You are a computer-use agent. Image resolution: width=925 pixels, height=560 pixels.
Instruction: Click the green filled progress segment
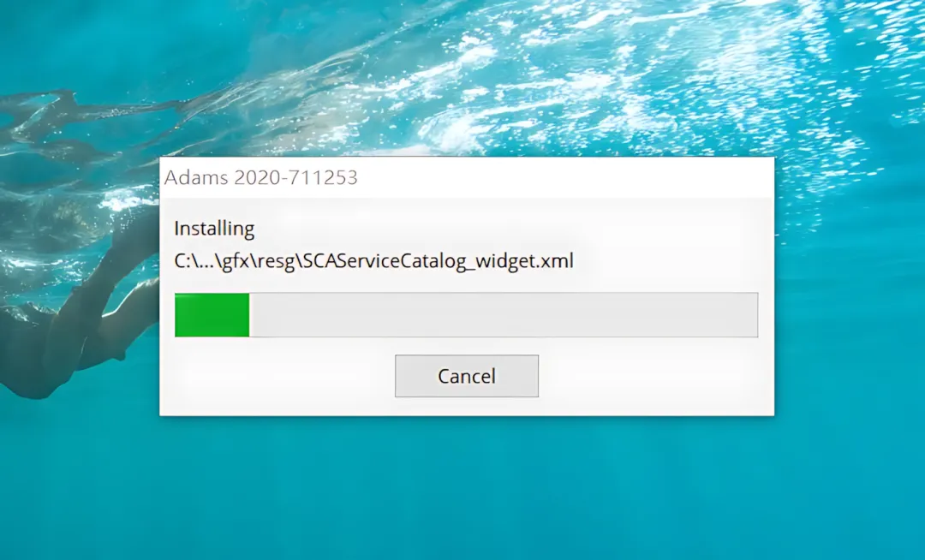[x=212, y=315]
